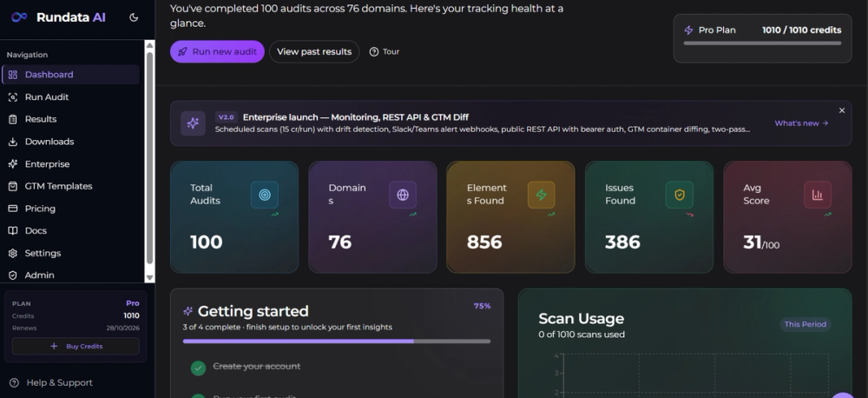This screenshot has height=398, width=868.
Task: Open the Results page from the sidebar
Action: [70, 119]
